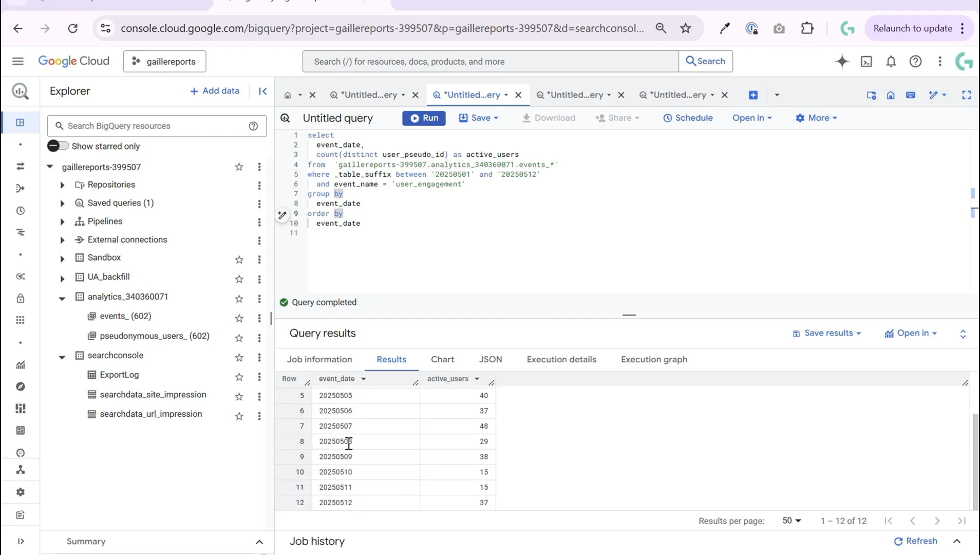Open the home tab icon
The image size is (980, 555).
288,95
